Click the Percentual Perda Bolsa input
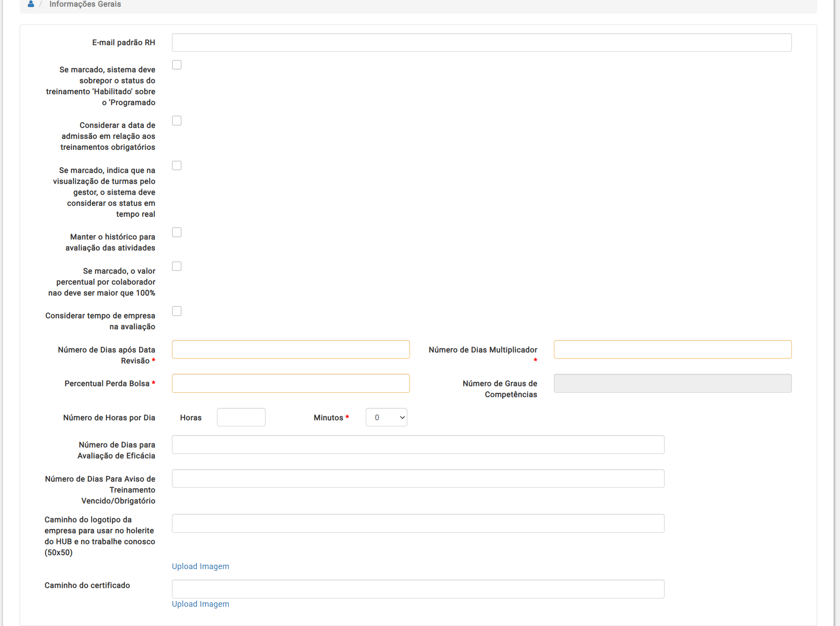The height and width of the screenshot is (626, 840). point(290,383)
